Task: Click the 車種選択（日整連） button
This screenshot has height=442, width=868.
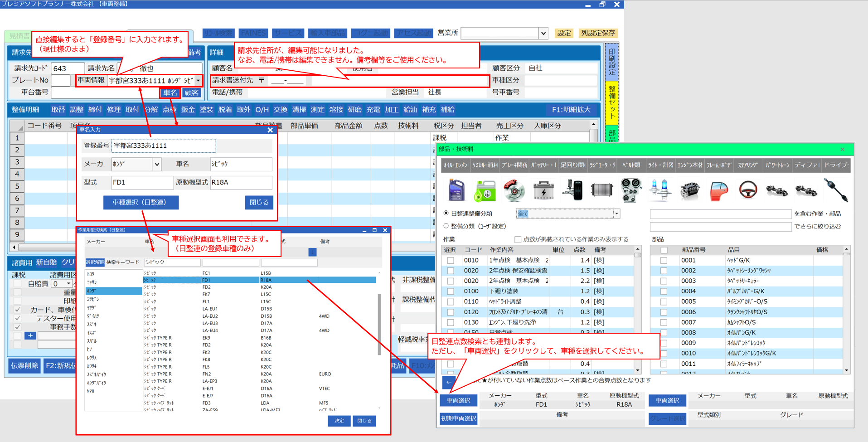Action: pos(141,202)
